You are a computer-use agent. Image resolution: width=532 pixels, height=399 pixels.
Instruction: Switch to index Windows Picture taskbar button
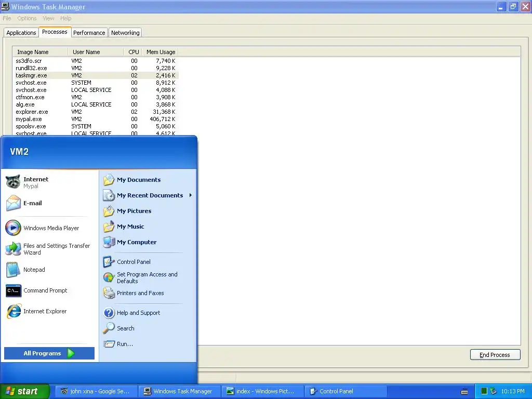coord(263,391)
